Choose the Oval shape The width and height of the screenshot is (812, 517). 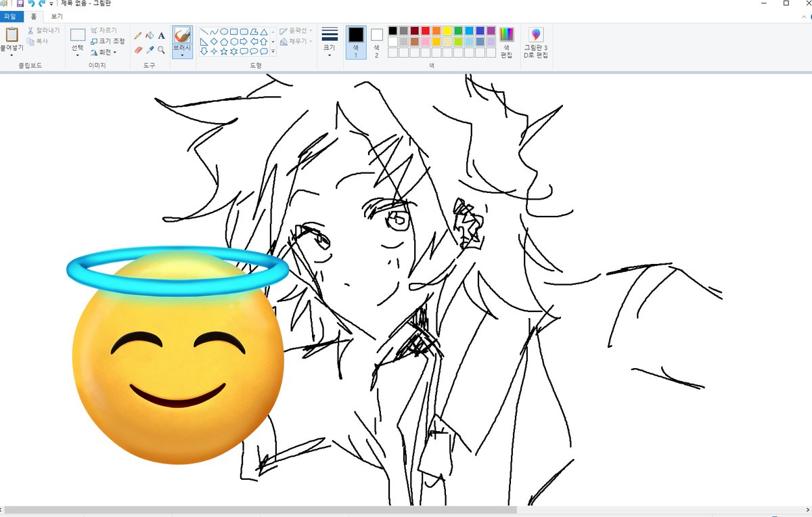pyautogui.click(x=223, y=32)
